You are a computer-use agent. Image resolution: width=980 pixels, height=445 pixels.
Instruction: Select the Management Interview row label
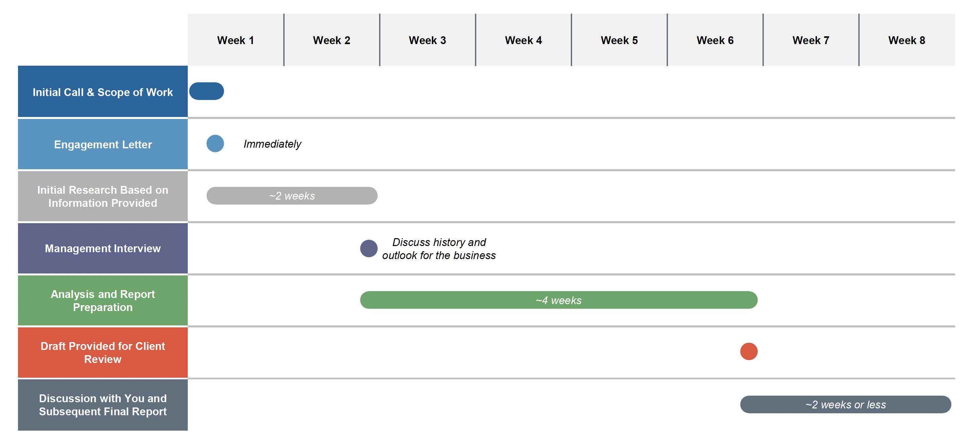(103, 249)
